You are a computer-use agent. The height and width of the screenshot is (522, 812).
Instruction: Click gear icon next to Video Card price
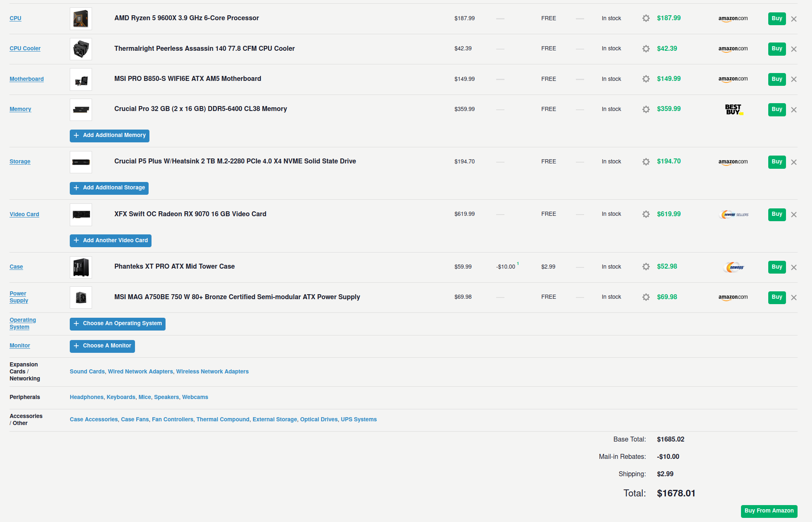(646, 214)
